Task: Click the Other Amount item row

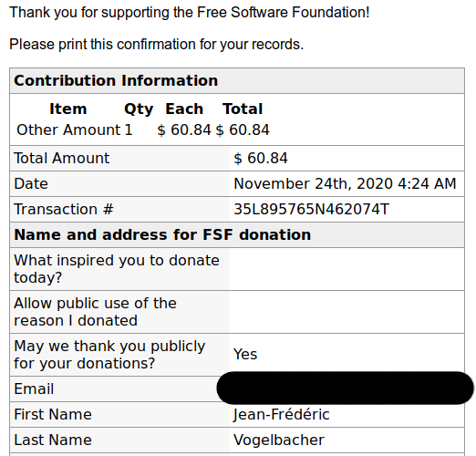Action: coord(143,130)
